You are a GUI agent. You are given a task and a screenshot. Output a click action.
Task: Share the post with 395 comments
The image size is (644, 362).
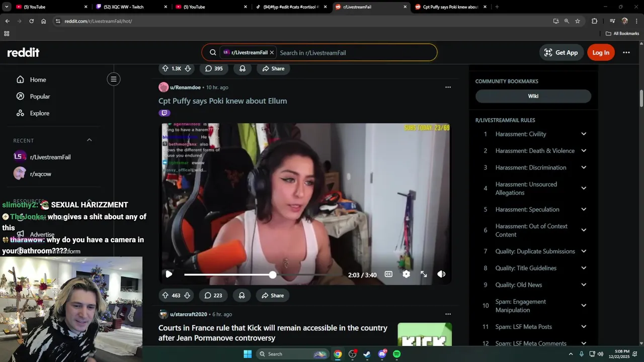coord(273,68)
